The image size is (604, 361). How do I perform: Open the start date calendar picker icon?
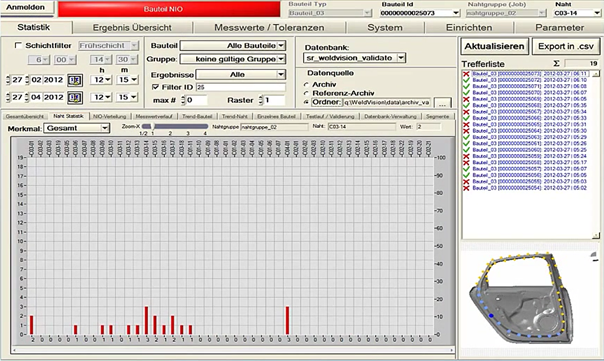[75, 80]
